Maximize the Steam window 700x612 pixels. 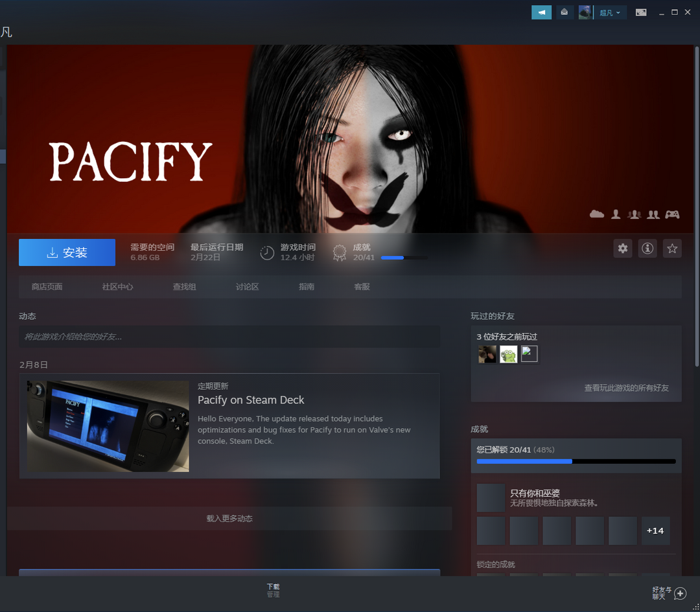[x=675, y=12]
